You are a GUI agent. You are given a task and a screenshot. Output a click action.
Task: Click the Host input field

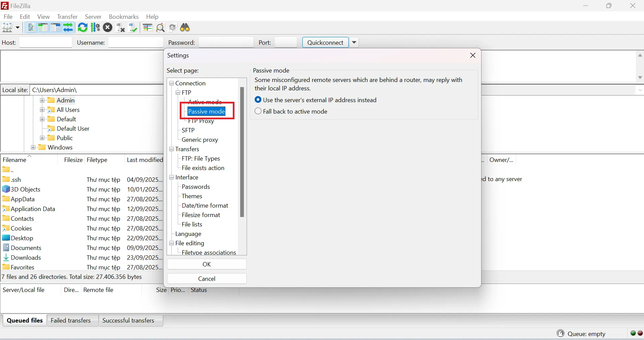click(x=46, y=43)
